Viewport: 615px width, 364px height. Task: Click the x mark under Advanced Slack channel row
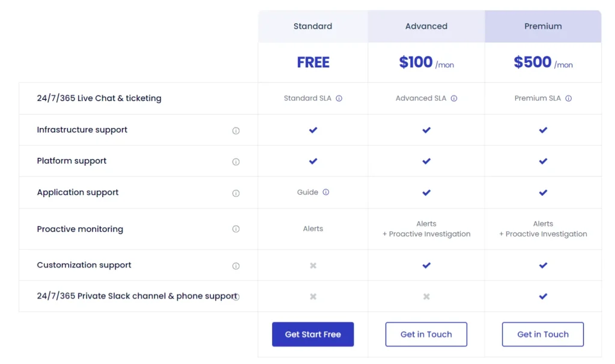pyautogui.click(x=426, y=296)
